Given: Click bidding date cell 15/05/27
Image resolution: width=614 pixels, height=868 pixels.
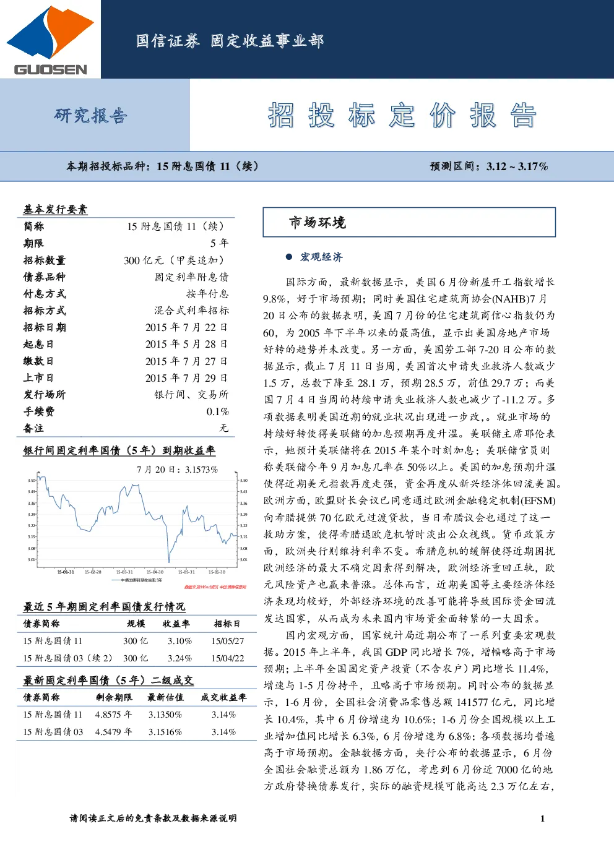Looking at the screenshot, I should point(228,641).
